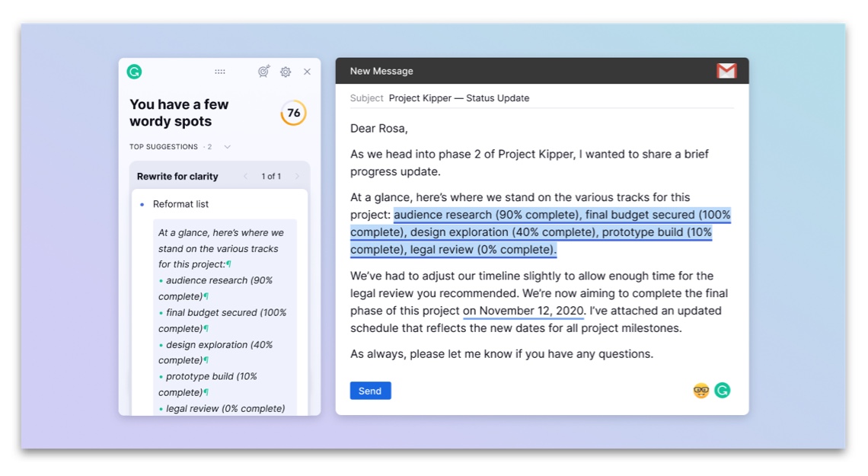
Task: Open Grammarly settings gear
Action: [x=286, y=72]
